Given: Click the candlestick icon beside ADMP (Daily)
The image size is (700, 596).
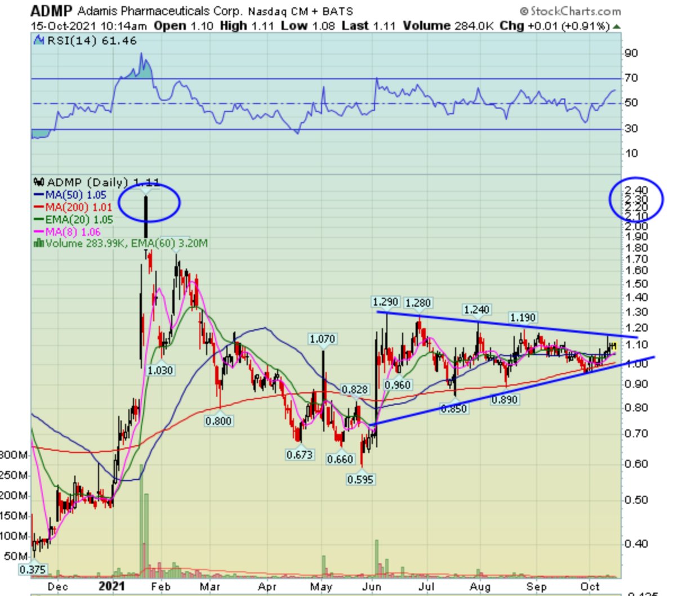Looking at the screenshot, I should click(x=39, y=182).
